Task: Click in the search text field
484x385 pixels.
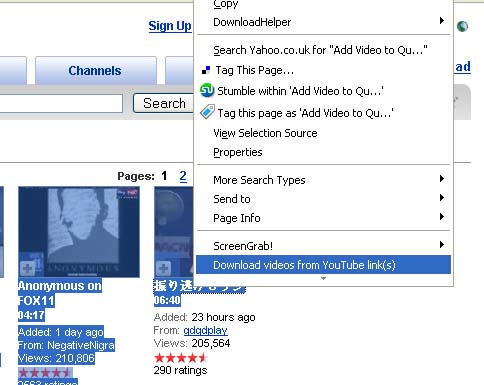Action: (x=61, y=103)
